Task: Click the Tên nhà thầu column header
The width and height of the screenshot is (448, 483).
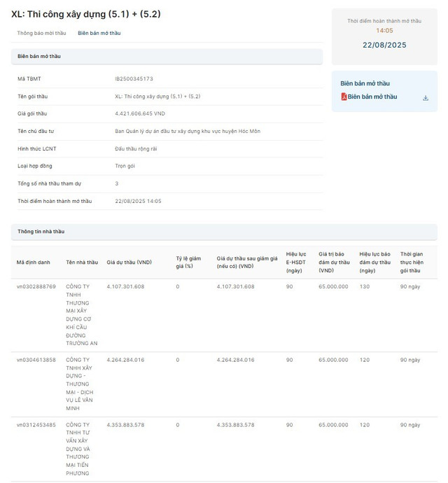Action: (x=82, y=262)
